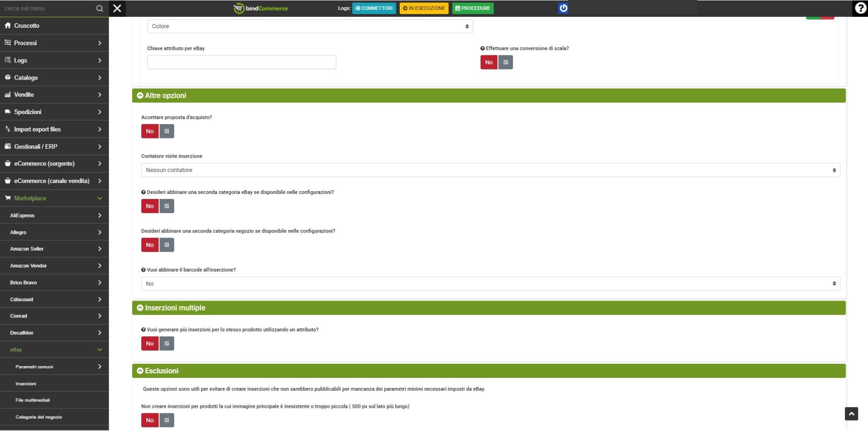Close the sidebar with the X icon
868x431 pixels.
117,8
